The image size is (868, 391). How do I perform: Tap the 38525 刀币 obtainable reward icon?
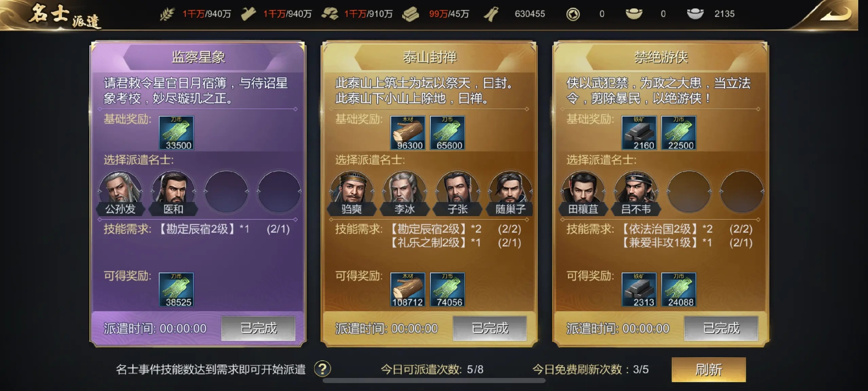pyautogui.click(x=176, y=290)
